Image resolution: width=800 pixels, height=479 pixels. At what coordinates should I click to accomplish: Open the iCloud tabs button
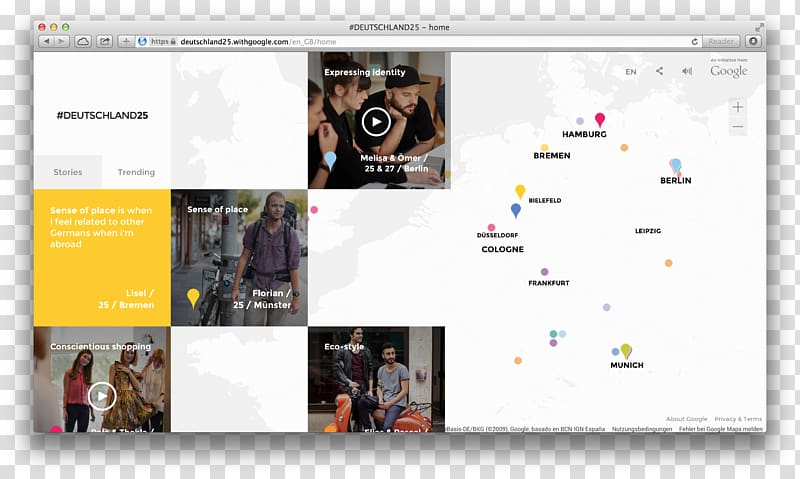[83, 41]
